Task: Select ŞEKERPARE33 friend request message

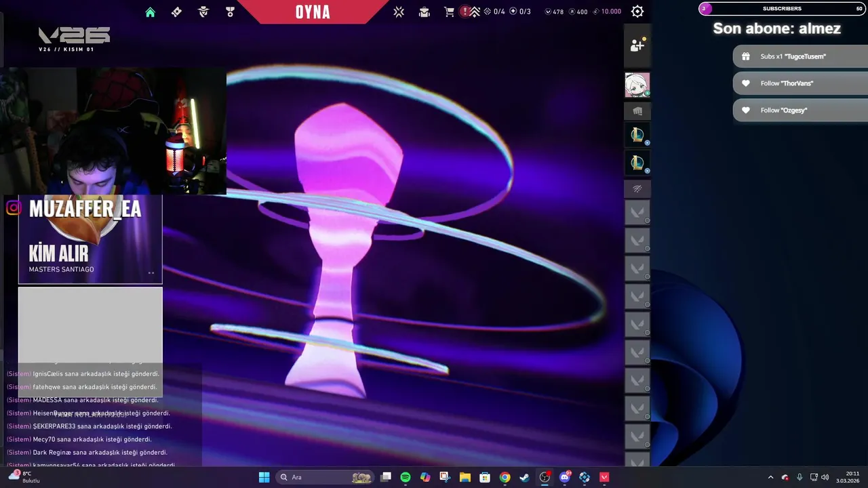Action: tap(89, 426)
